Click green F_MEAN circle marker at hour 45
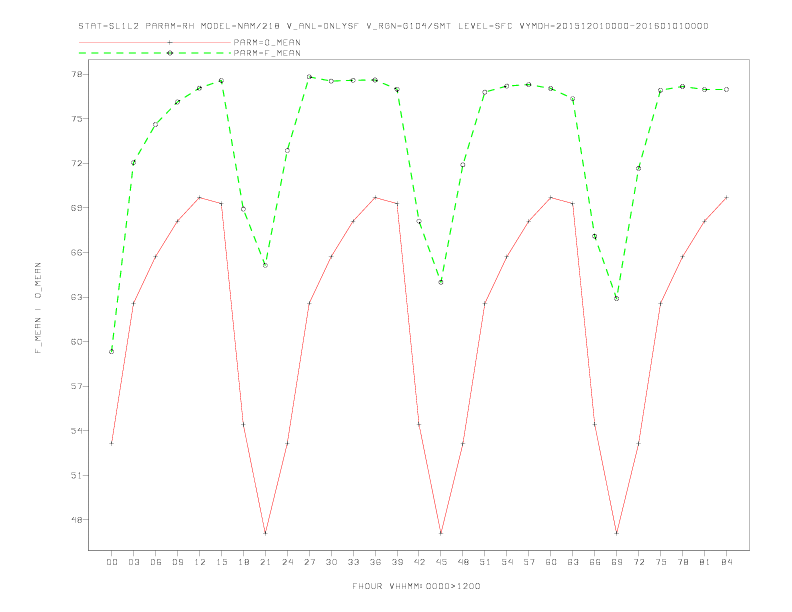Image resolution: width=792 pixels, height=612 pixels. click(x=441, y=282)
